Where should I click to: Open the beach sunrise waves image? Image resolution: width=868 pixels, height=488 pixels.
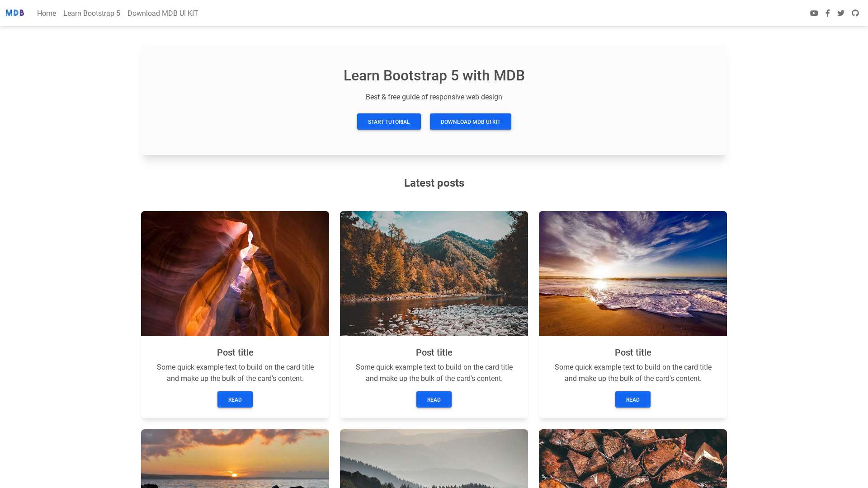(x=633, y=273)
